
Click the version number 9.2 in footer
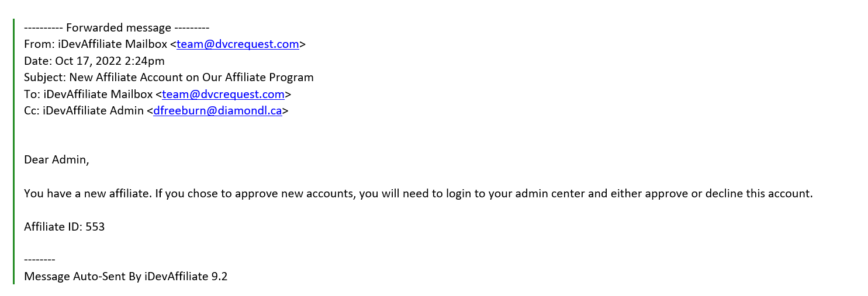pyautogui.click(x=219, y=277)
